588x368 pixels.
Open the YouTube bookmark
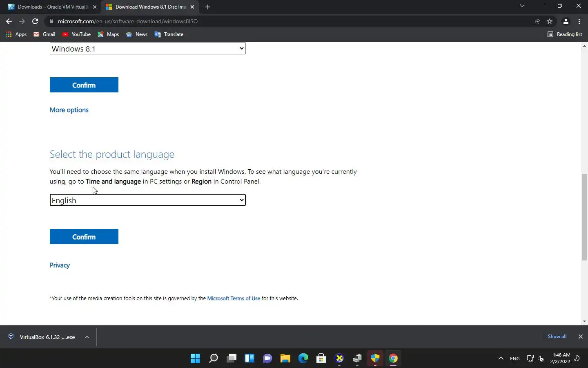point(76,34)
